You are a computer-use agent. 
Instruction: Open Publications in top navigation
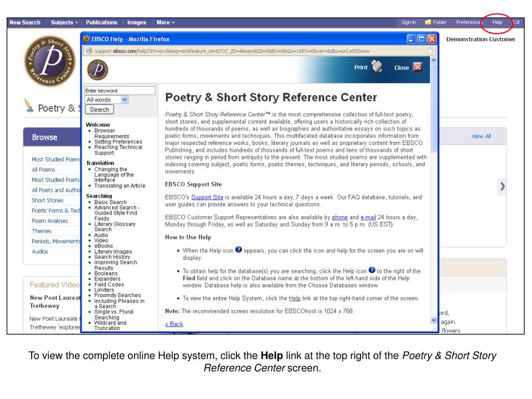pyautogui.click(x=101, y=22)
